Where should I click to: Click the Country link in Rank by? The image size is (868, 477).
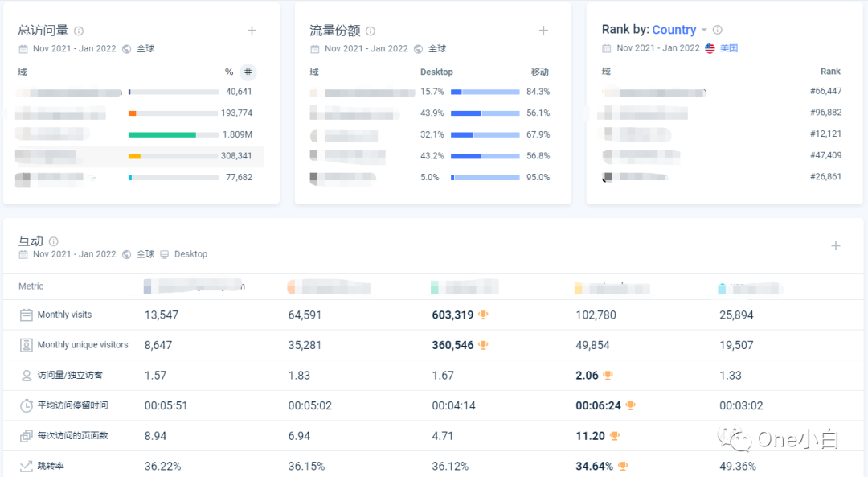(x=675, y=29)
